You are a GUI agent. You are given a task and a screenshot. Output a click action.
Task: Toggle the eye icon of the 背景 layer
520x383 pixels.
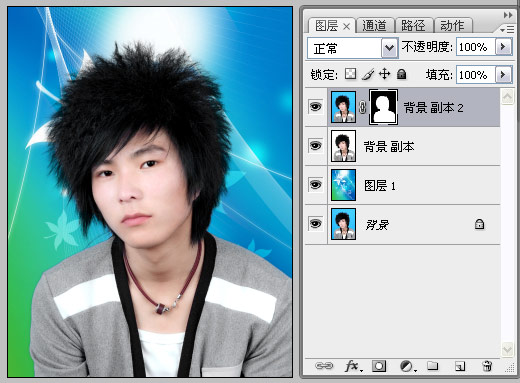pyautogui.click(x=315, y=224)
